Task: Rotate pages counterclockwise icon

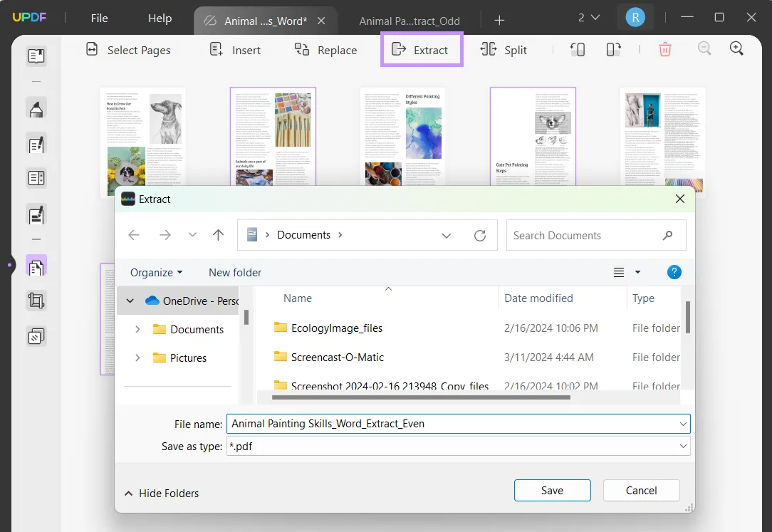Action: pos(578,49)
